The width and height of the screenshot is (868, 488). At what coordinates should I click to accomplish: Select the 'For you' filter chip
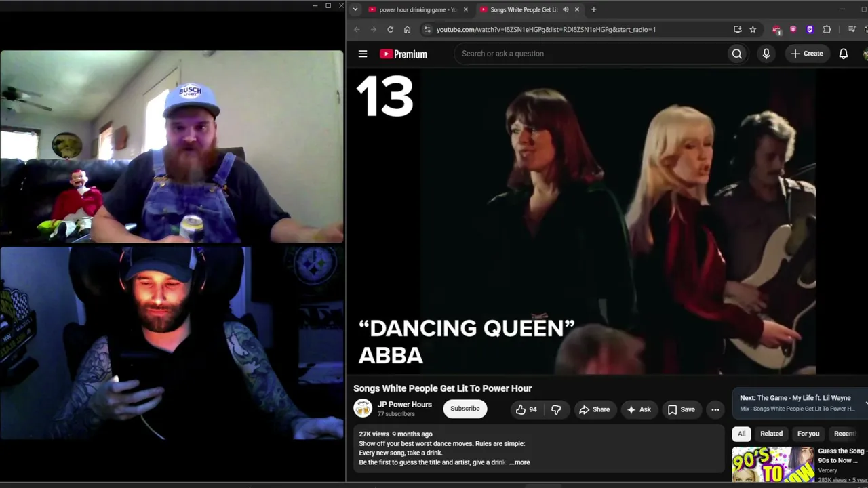(808, 434)
